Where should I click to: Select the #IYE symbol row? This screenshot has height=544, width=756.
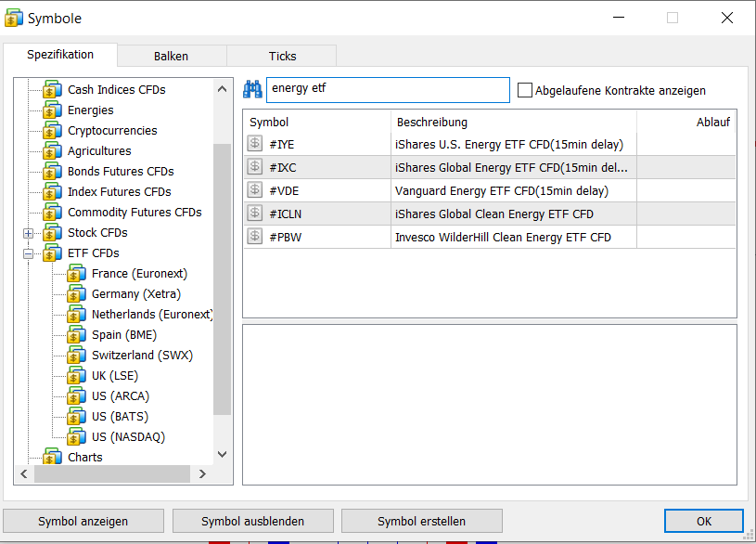click(490, 144)
